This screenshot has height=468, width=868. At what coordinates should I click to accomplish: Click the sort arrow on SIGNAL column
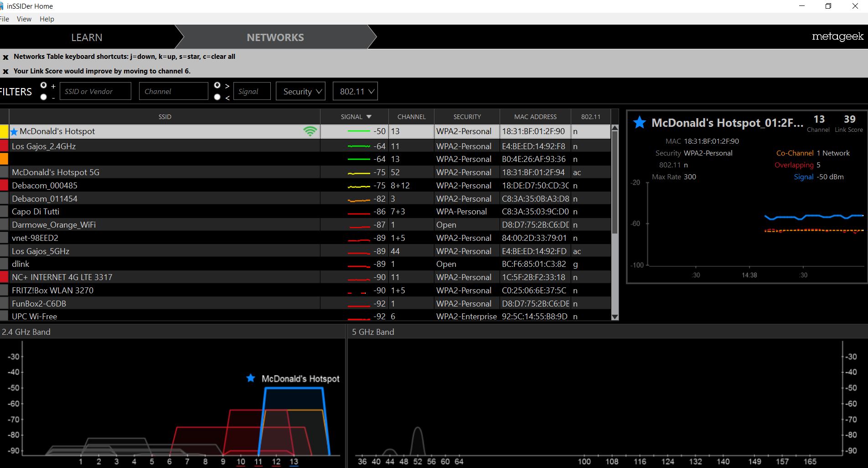[x=369, y=117]
